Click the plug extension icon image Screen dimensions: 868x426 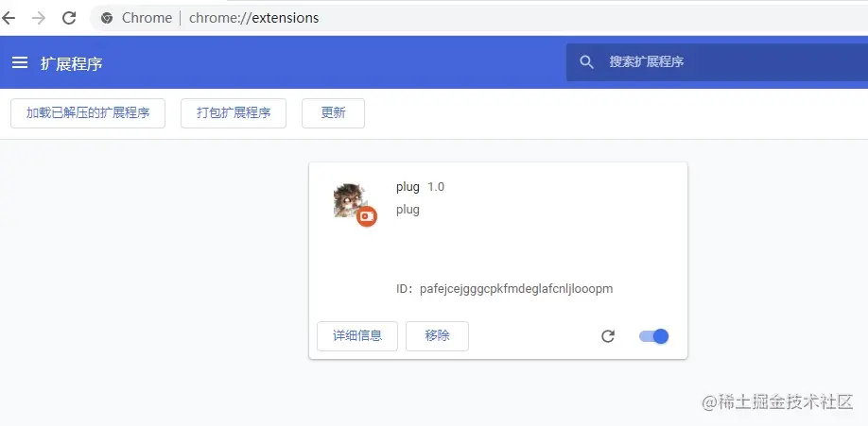(x=350, y=200)
